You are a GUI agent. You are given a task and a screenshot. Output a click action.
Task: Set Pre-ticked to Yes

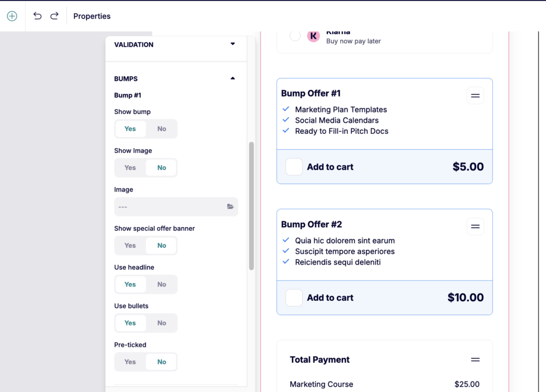coord(130,362)
